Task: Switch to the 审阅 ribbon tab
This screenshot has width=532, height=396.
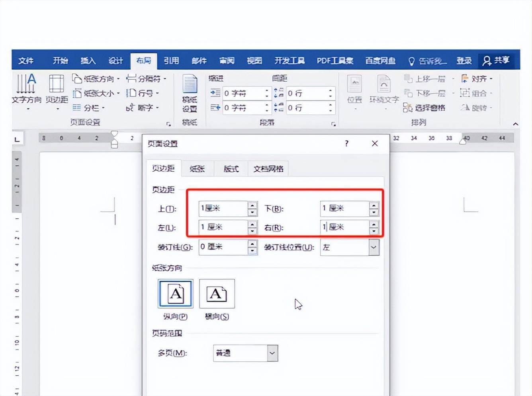Action: pyautogui.click(x=227, y=61)
